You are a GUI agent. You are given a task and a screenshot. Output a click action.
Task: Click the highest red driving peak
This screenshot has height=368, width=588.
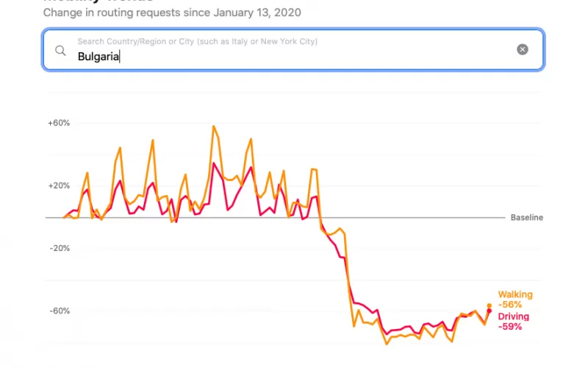(x=214, y=163)
